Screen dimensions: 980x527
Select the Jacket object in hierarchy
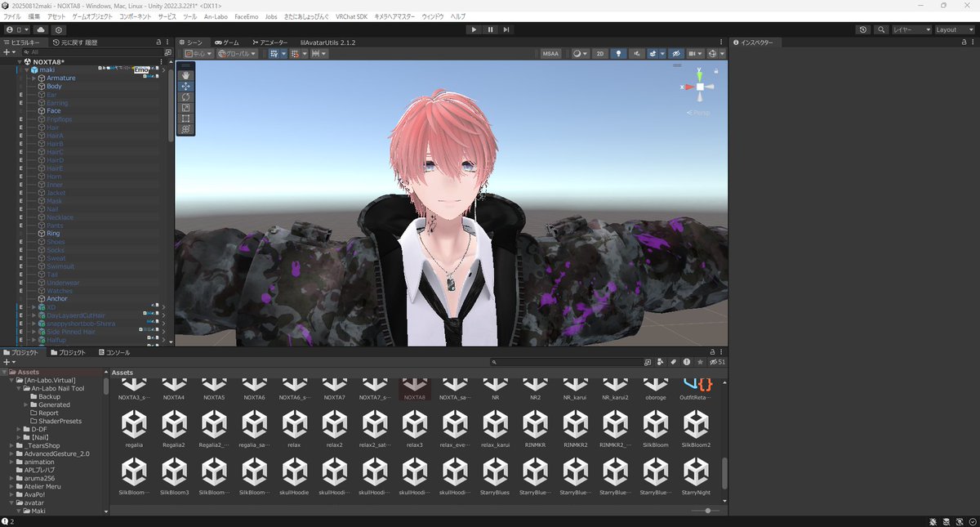[56, 193]
